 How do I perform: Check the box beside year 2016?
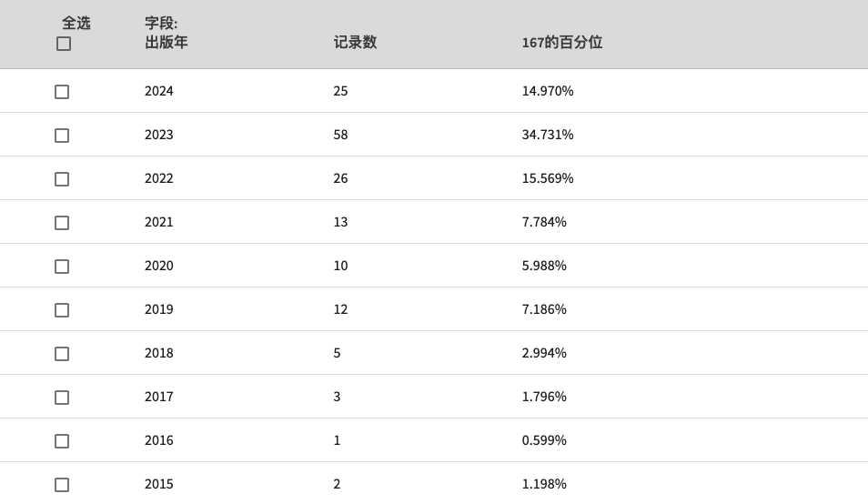click(x=62, y=441)
